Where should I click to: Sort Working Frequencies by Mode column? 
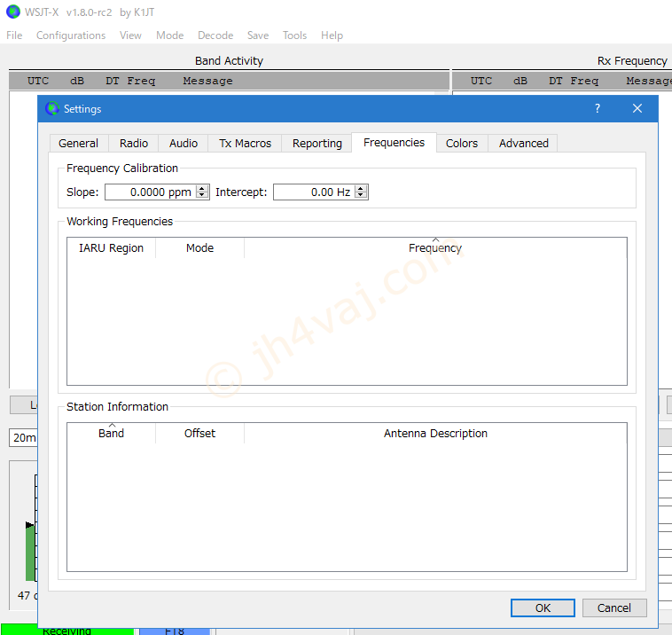pyautogui.click(x=199, y=247)
